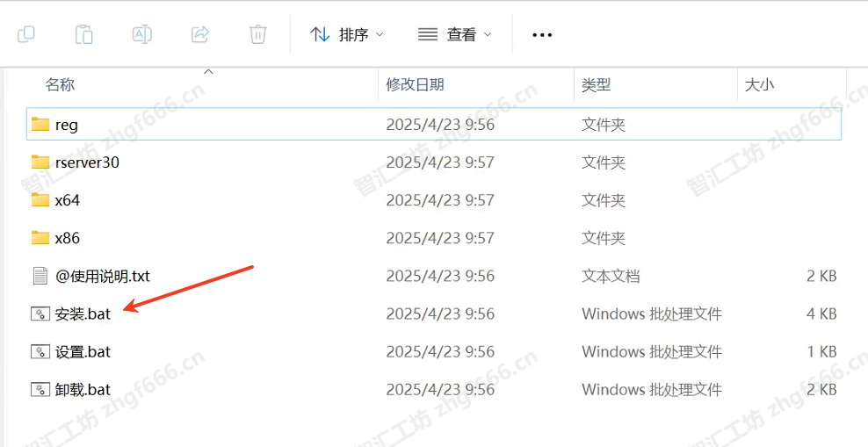Click the Copy icon in toolbar

(26, 34)
